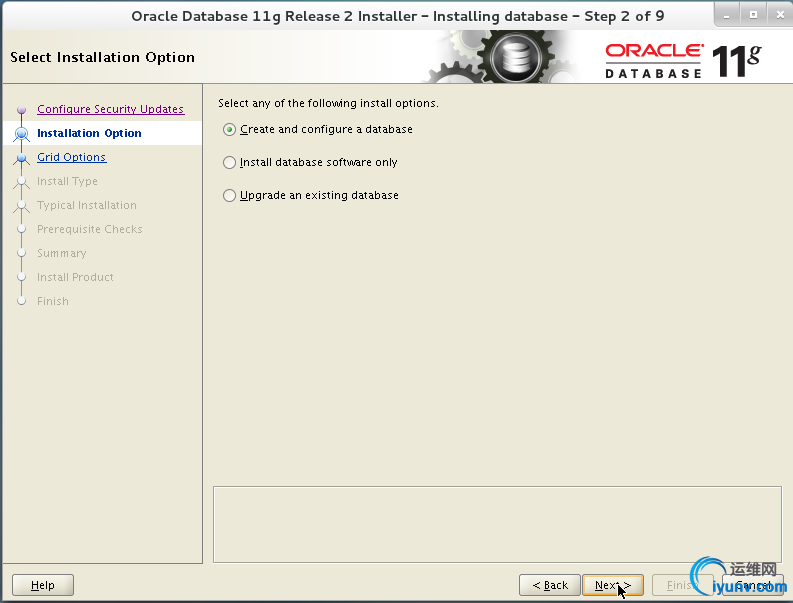Choose Install database software only
The image size is (793, 603).
[x=311, y=162]
